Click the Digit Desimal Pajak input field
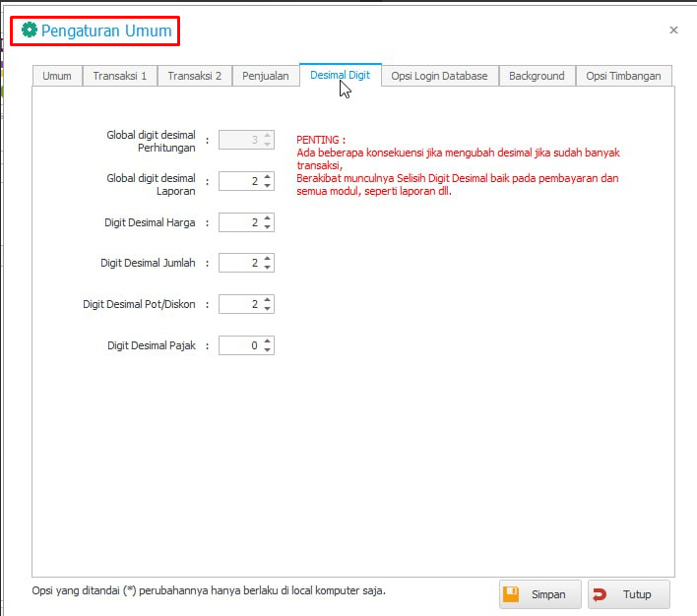Viewport: 697px width, 616px height. point(239,345)
